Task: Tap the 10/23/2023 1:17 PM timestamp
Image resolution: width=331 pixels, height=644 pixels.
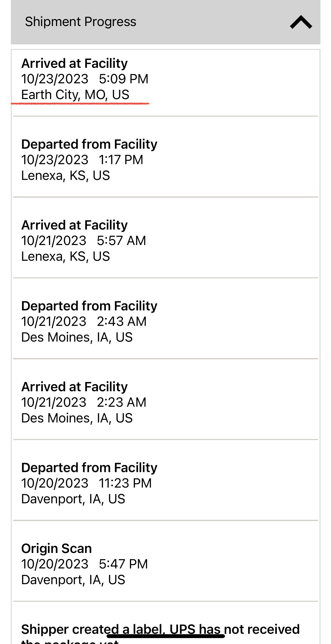Action: (x=82, y=160)
